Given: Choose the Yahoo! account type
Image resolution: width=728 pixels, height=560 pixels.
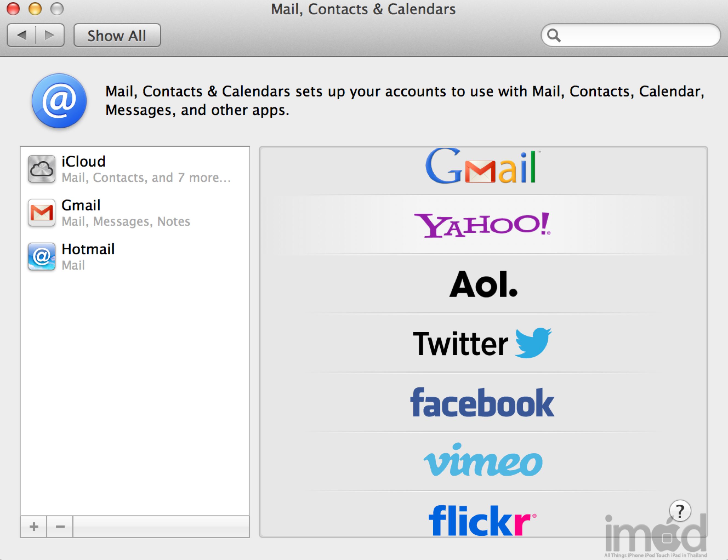Looking at the screenshot, I should coord(482,225).
